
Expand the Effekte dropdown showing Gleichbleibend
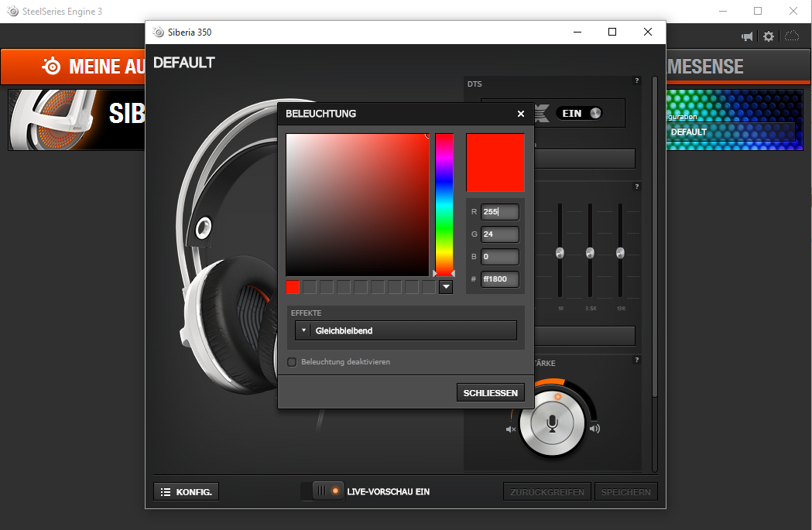(x=406, y=330)
